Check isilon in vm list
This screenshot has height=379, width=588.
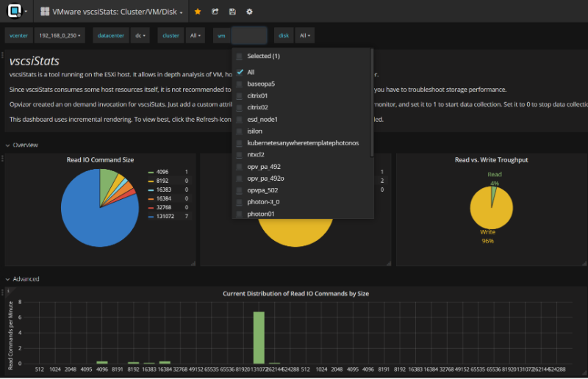click(x=240, y=131)
